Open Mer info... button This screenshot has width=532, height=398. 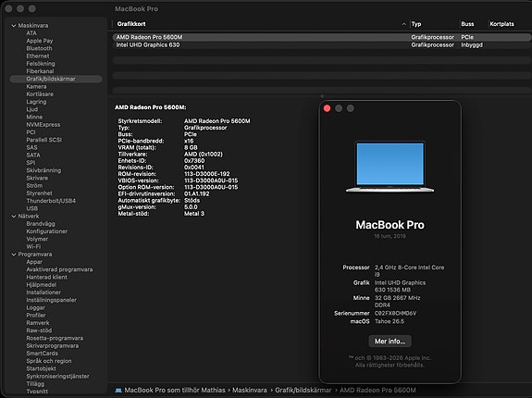coord(390,341)
